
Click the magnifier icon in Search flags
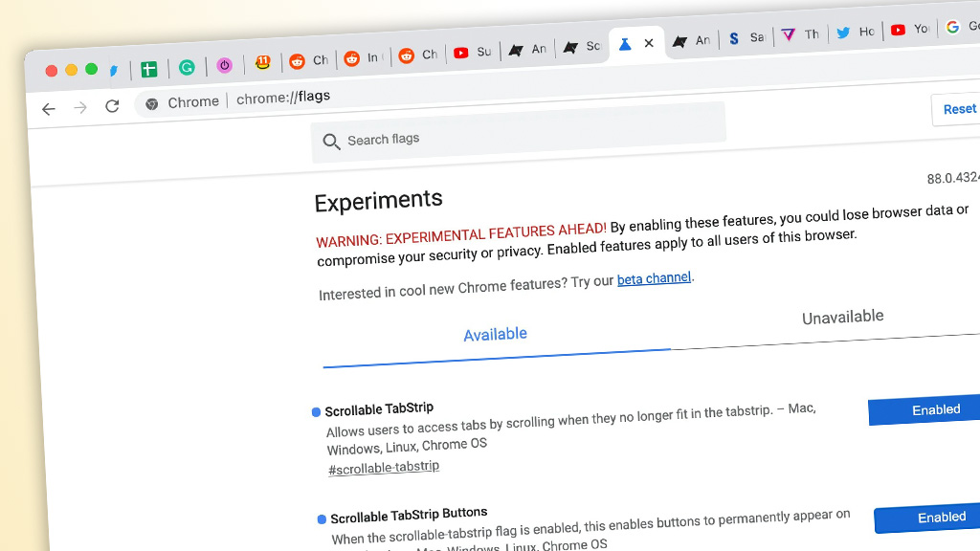[x=331, y=143]
